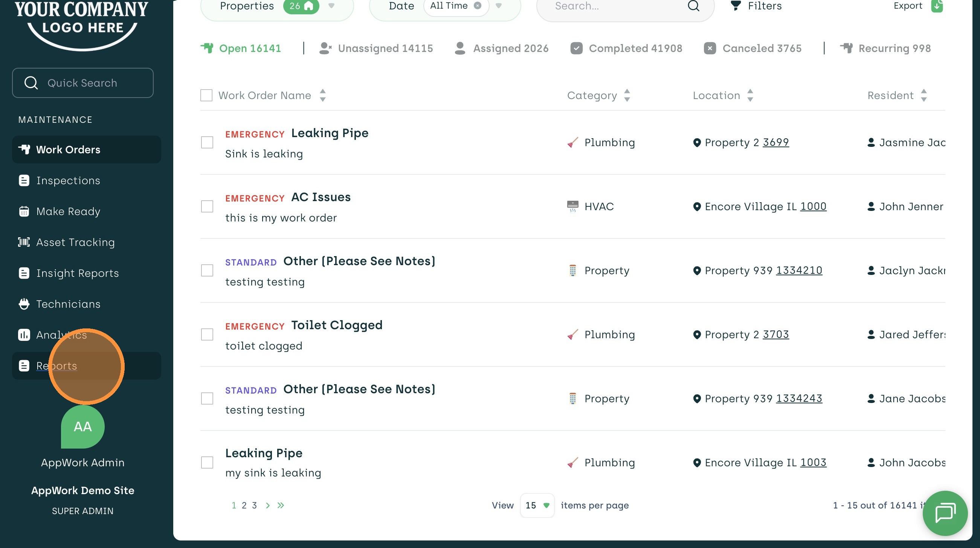Open Make Ready calendar section
The width and height of the screenshot is (980, 548).
click(x=68, y=211)
